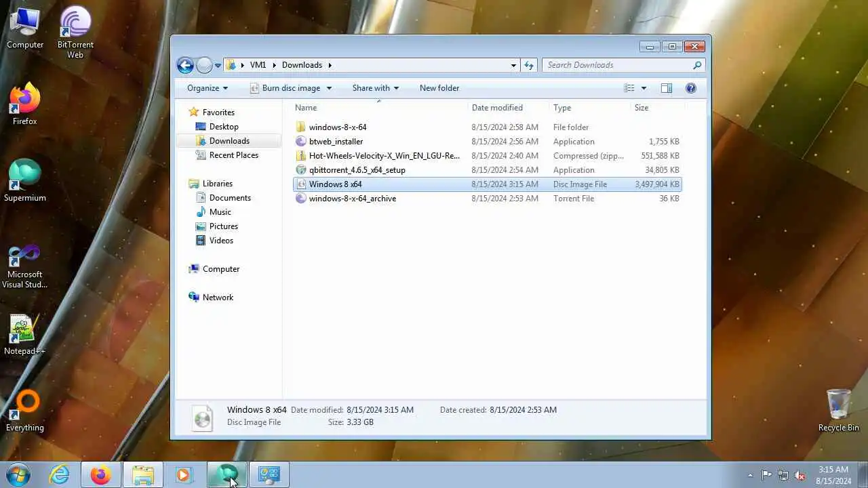Image resolution: width=868 pixels, height=488 pixels.
Task: Select Downloads in the navigation pane
Action: pos(229,141)
